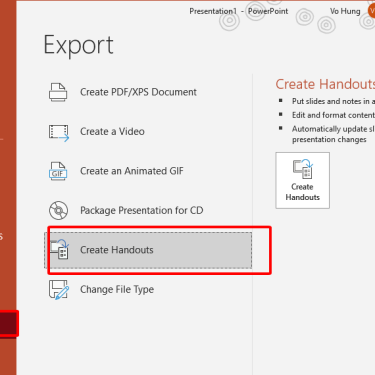Viewport: 375px width, 375px height.
Task: Click the Animated GIF file icon
Action: [58, 171]
